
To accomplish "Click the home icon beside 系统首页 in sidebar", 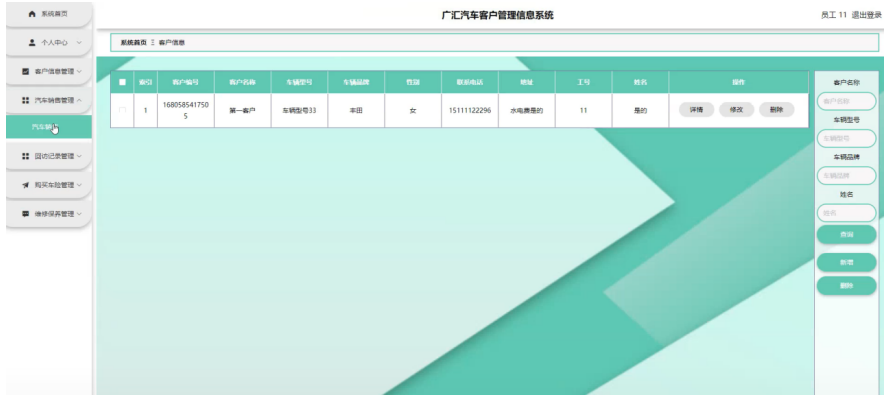I will (32, 14).
